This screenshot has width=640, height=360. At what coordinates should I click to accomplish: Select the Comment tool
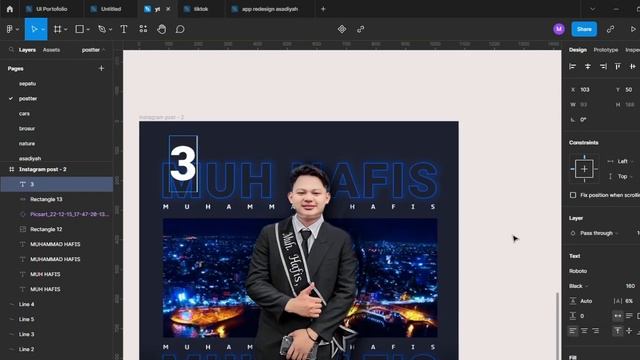click(x=180, y=29)
